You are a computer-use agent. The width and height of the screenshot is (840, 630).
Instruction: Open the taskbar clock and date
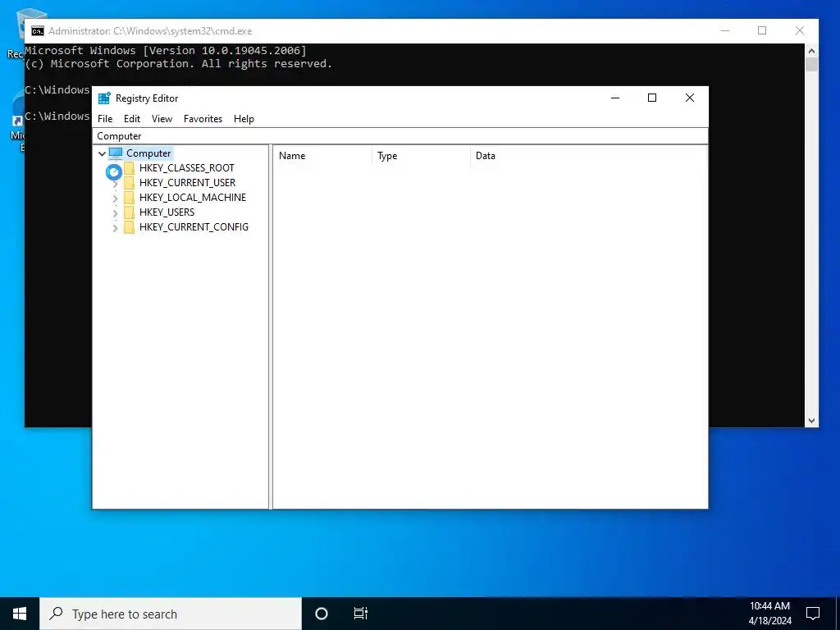pos(769,614)
